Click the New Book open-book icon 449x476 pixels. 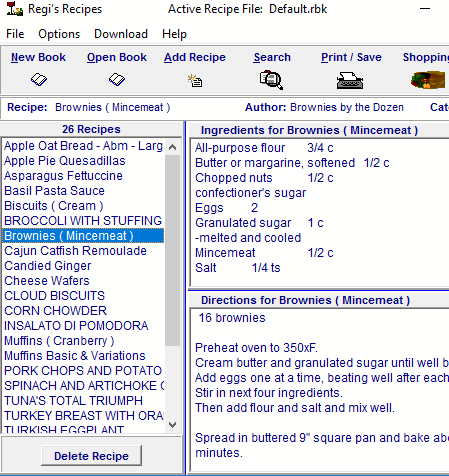[39, 80]
